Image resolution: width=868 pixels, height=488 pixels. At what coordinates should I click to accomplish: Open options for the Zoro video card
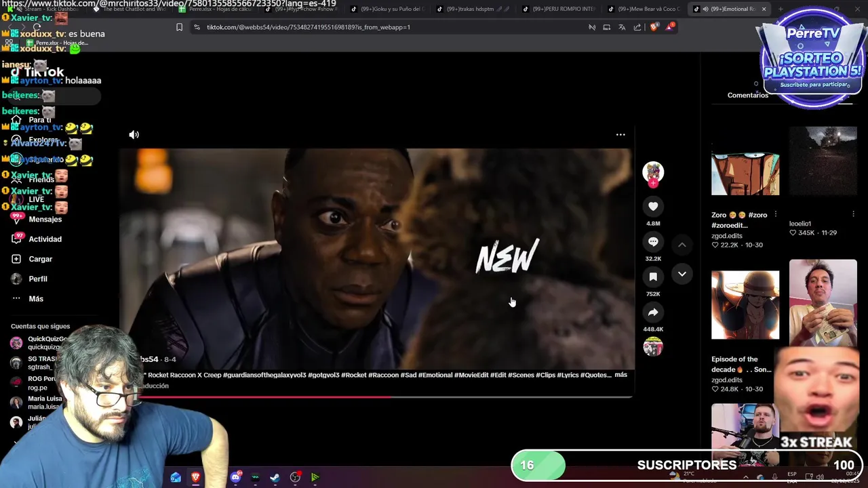776,214
